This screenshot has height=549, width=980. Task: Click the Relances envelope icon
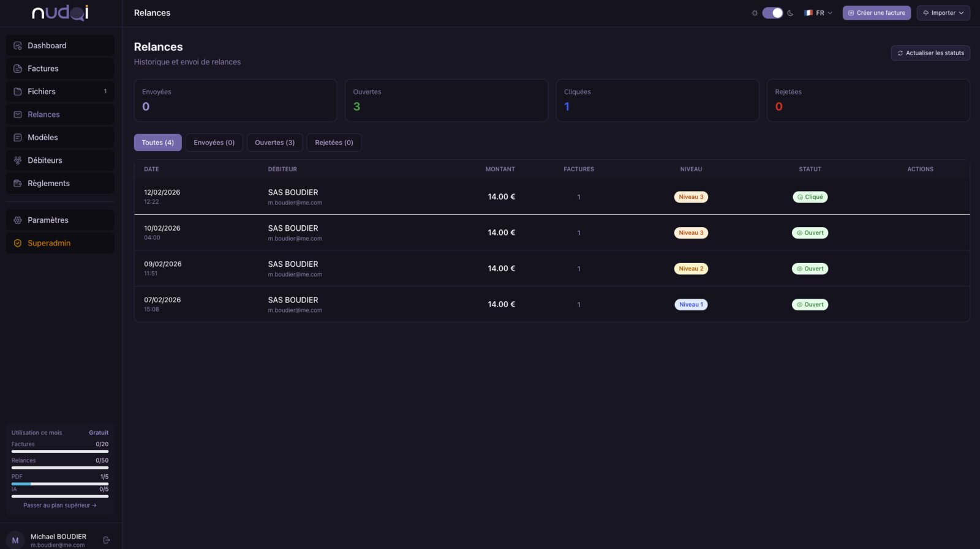18,114
